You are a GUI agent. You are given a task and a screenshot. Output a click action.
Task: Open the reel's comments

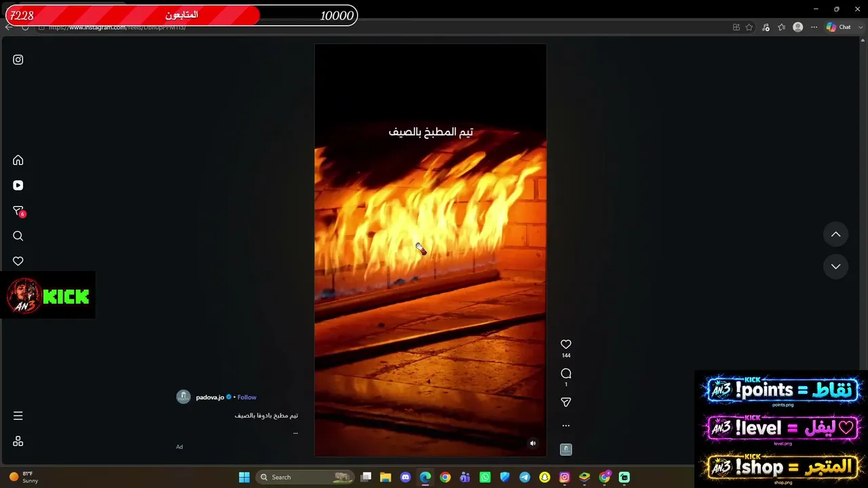[566, 373]
